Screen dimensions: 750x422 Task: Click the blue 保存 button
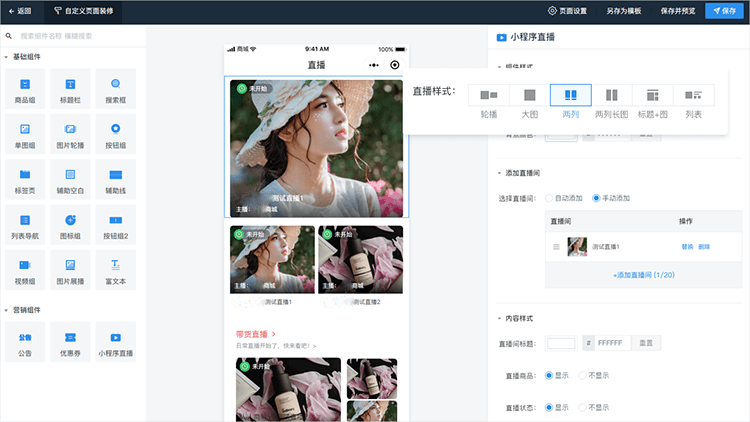click(726, 11)
